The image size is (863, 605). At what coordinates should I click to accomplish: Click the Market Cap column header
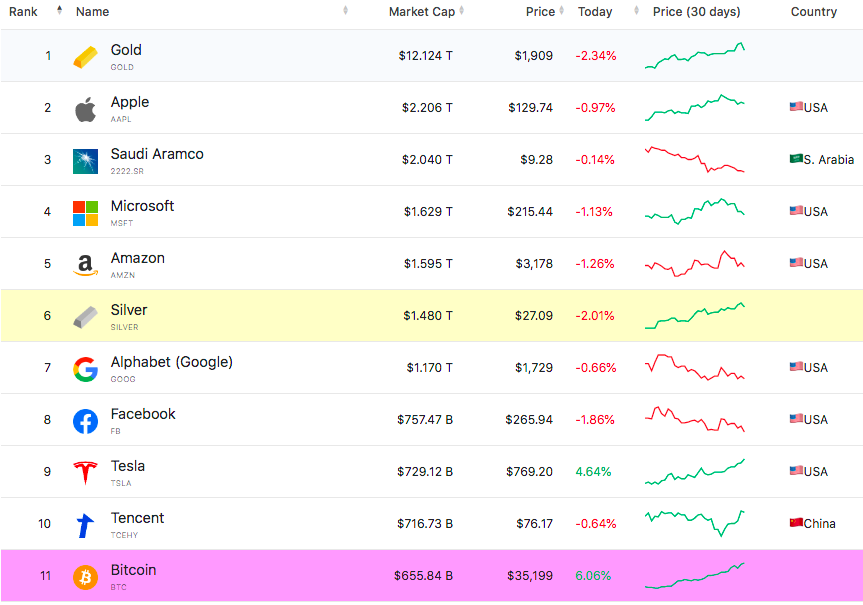click(422, 12)
